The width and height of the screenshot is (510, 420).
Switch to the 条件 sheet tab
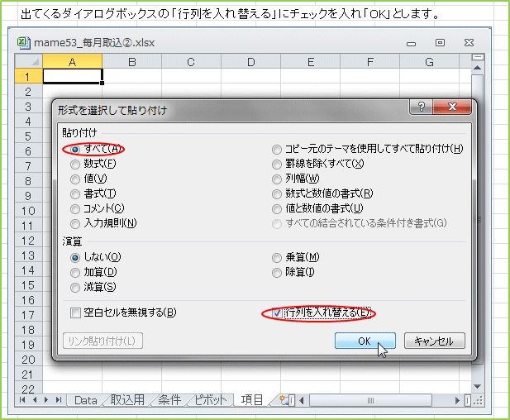169,400
